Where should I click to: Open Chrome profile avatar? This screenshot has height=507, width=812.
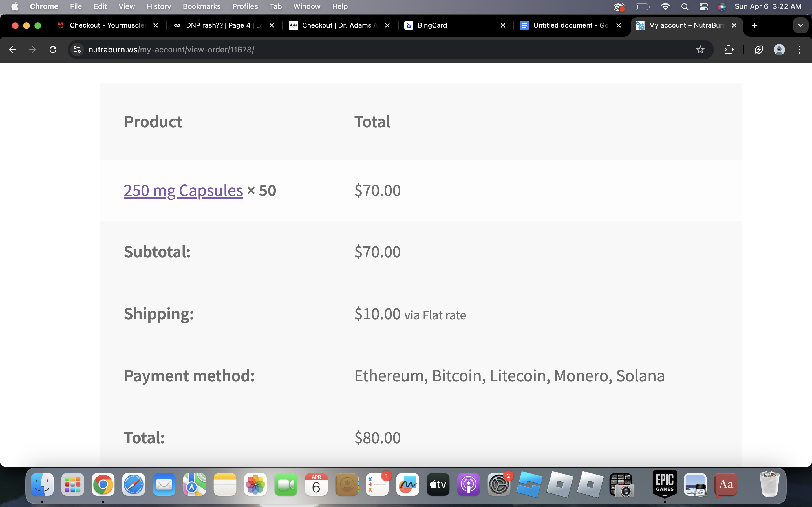click(x=779, y=50)
